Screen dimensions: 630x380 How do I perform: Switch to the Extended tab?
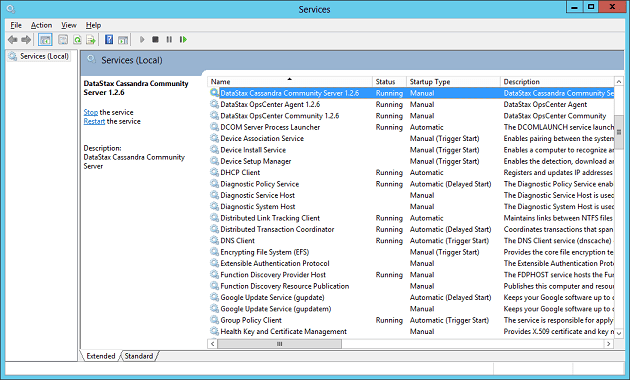[100, 356]
